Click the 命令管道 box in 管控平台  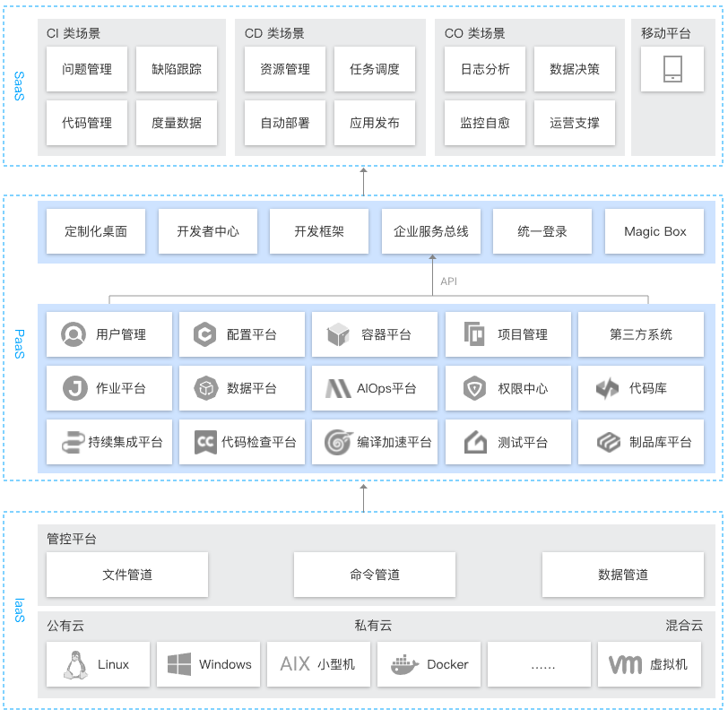pyautogui.click(x=375, y=575)
